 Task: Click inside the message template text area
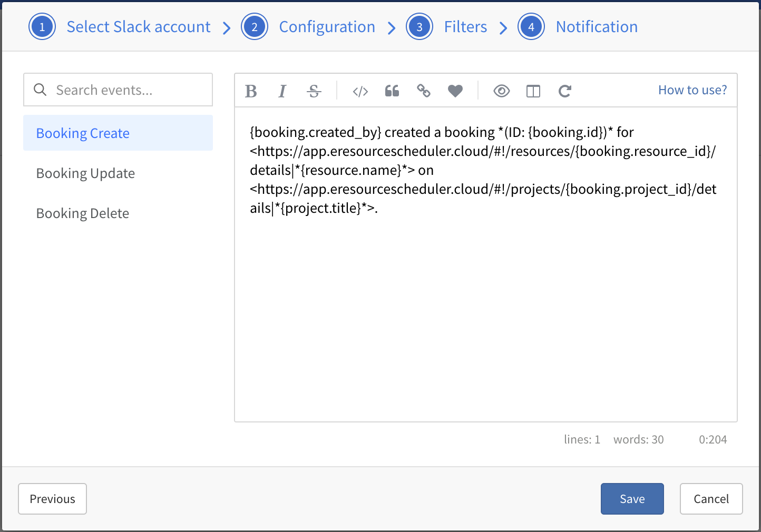click(x=486, y=264)
